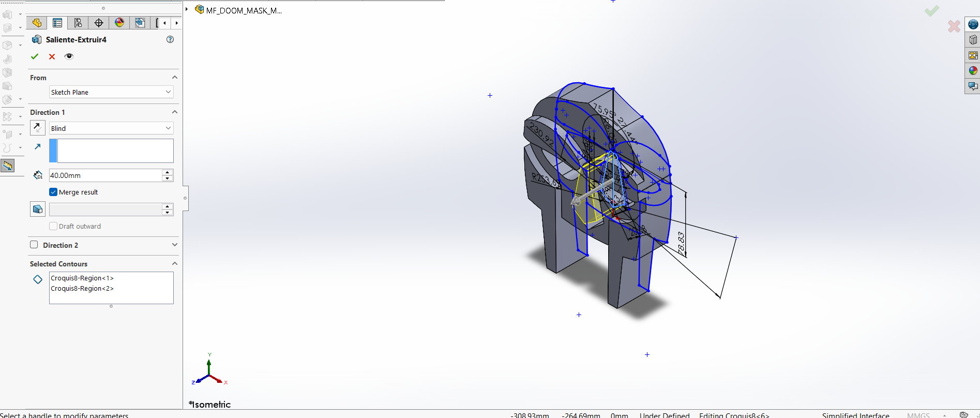Open the blue cube manager tab
This screenshot has width=980, height=418.
click(140, 23)
